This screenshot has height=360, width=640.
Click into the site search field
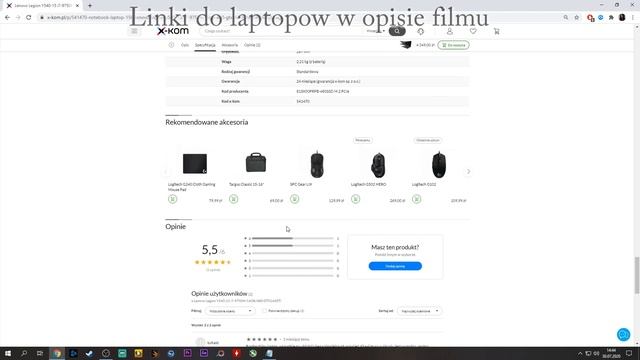pyautogui.click(x=282, y=31)
